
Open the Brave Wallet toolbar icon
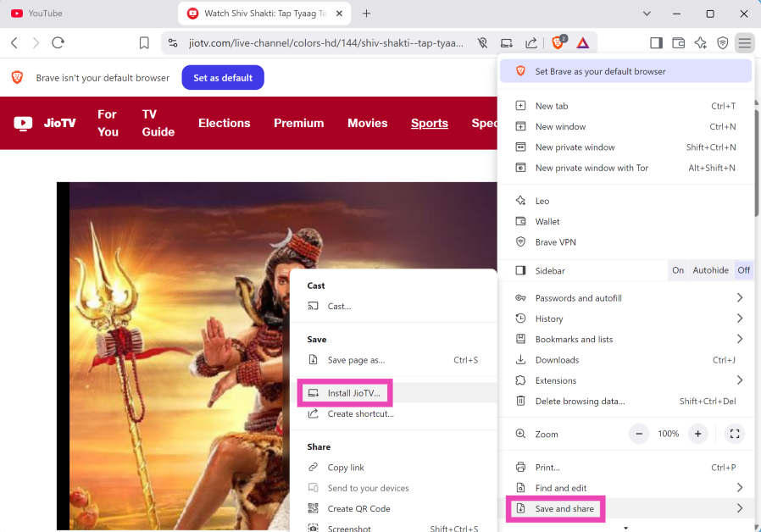[678, 42]
